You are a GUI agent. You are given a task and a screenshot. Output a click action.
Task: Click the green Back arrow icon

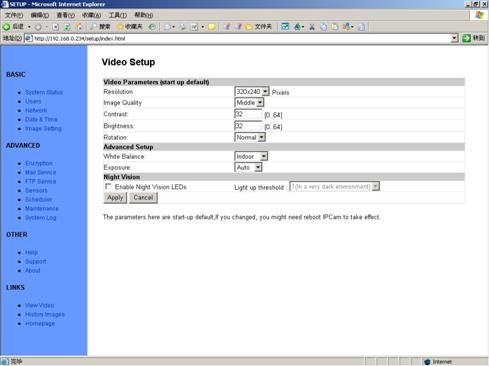pos(6,27)
